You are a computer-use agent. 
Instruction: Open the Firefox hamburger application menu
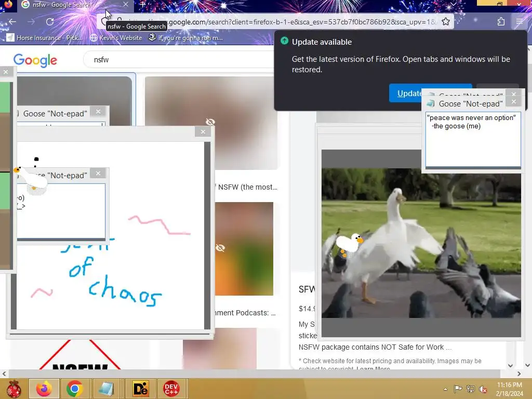[519, 22]
